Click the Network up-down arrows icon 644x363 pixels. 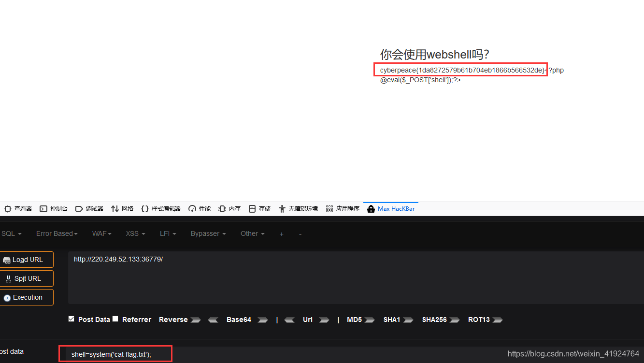115,209
